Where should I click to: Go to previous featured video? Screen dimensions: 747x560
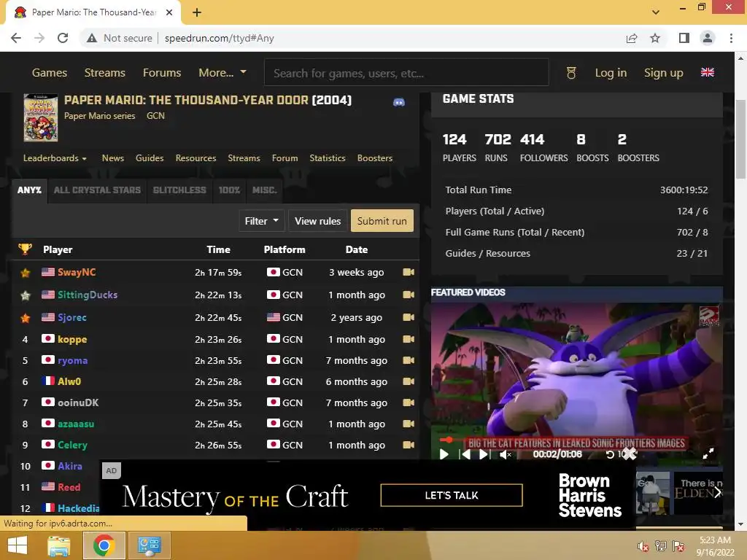pyautogui.click(x=465, y=454)
